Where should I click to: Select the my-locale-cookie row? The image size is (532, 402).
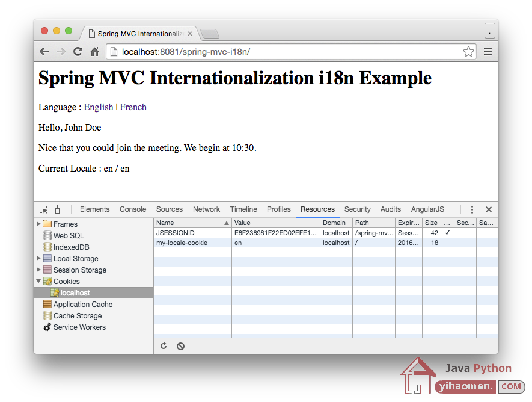tap(326, 243)
